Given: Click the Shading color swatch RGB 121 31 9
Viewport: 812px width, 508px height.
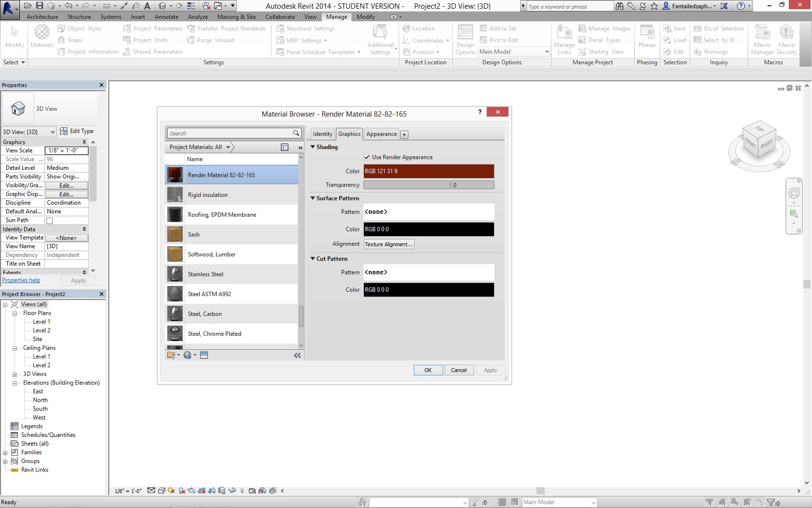Looking at the screenshot, I should point(429,171).
